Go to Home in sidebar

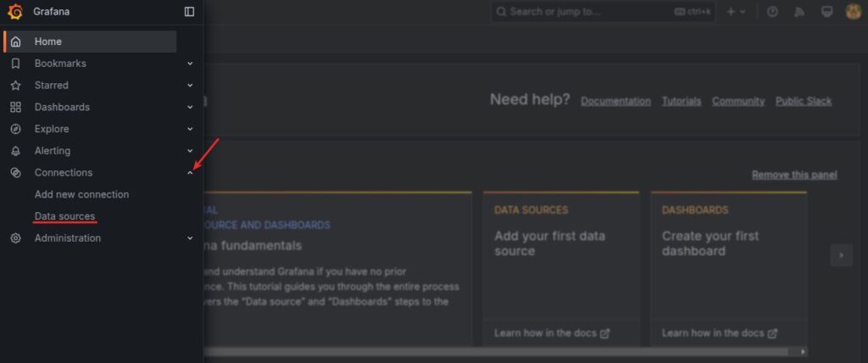coord(48,42)
